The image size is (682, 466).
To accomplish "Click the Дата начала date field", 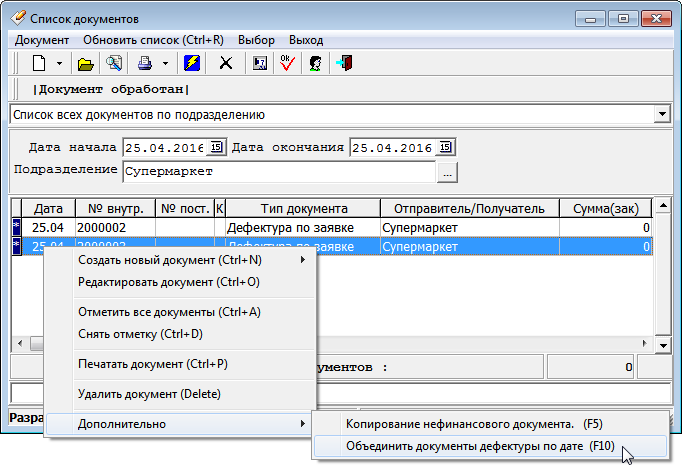I will [x=165, y=148].
